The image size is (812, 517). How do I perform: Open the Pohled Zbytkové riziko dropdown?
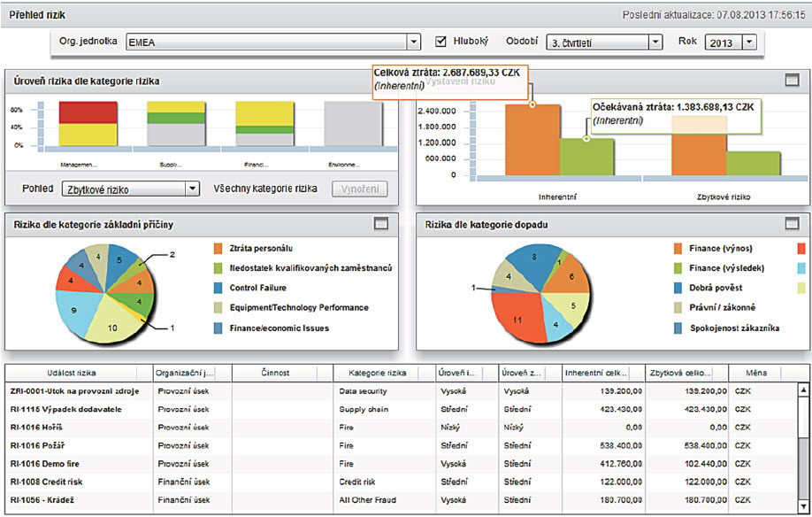click(131, 189)
